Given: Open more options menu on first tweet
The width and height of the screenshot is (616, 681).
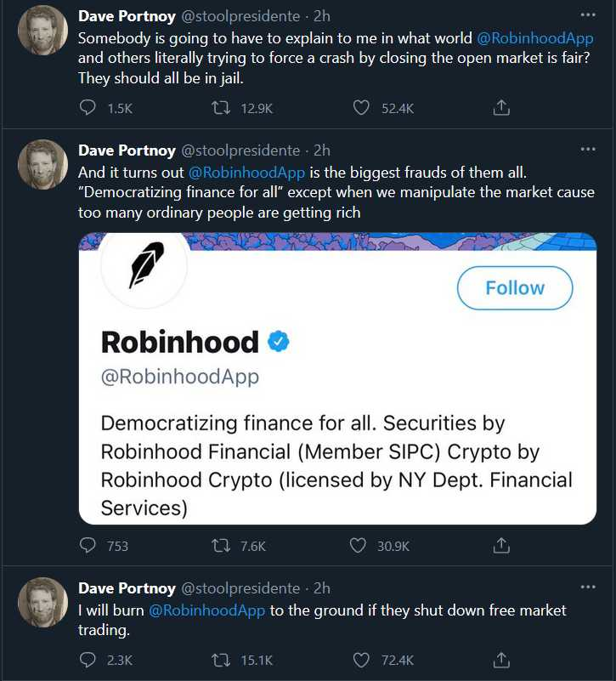Looking at the screenshot, I should click(x=588, y=15).
